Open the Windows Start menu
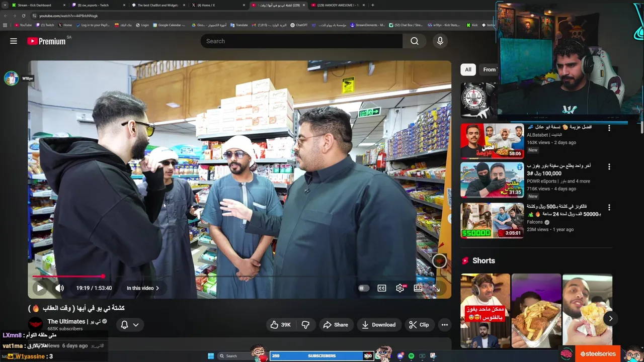 [x=211, y=356]
